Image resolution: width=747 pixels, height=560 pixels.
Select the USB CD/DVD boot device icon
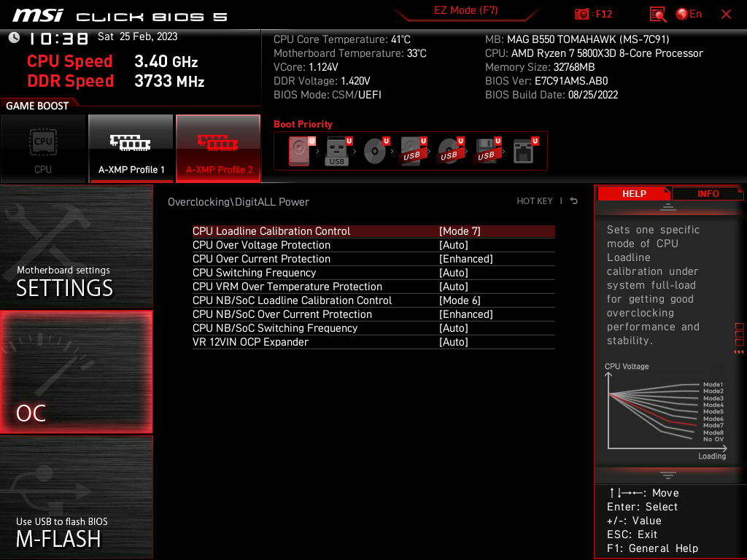(450, 151)
